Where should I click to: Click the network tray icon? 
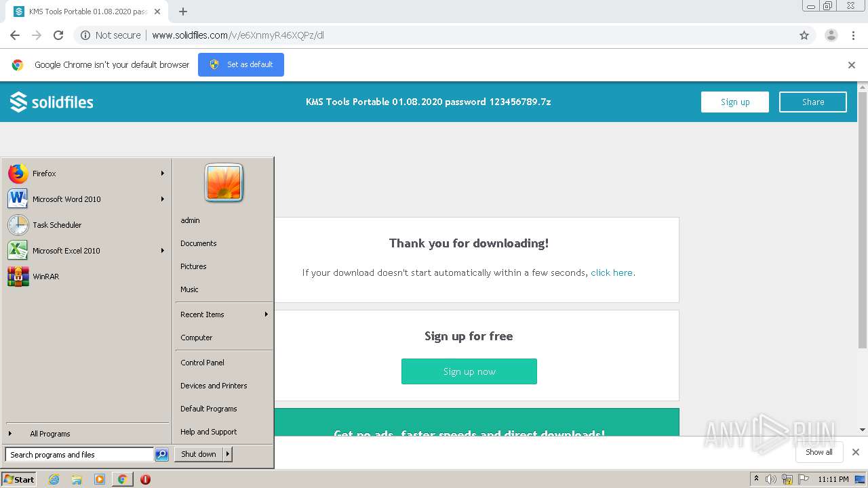pos(787,479)
